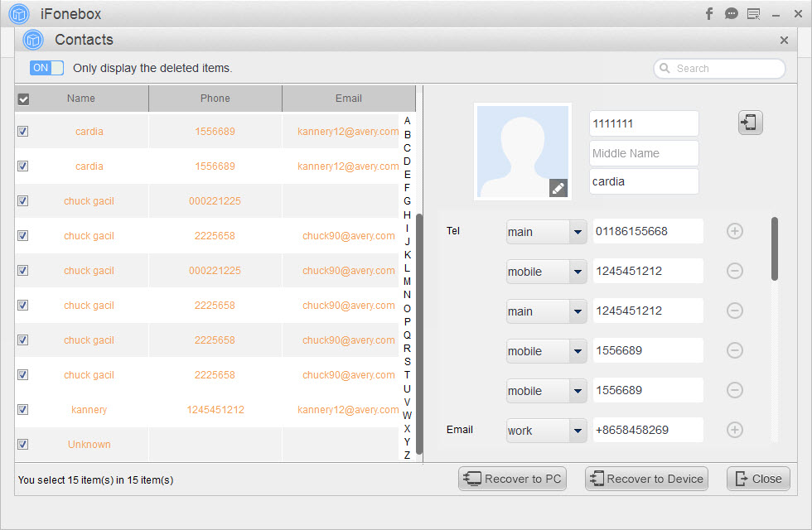The height and width of the screenshot is (530, 812).
Task: Click the phone field with 01186155668
Action: (x=648, y=231)
